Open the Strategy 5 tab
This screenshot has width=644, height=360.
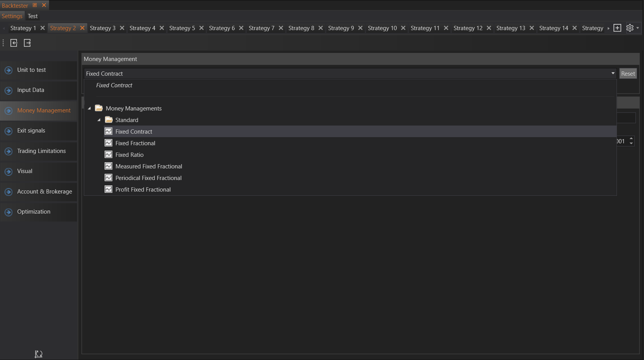[x=182, y=28]
